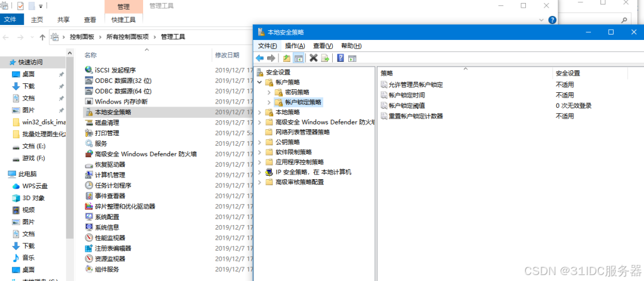Open the 任务计划程序 item
The height and width of the screenshot is (281, 644).
(x=113, y=185)
